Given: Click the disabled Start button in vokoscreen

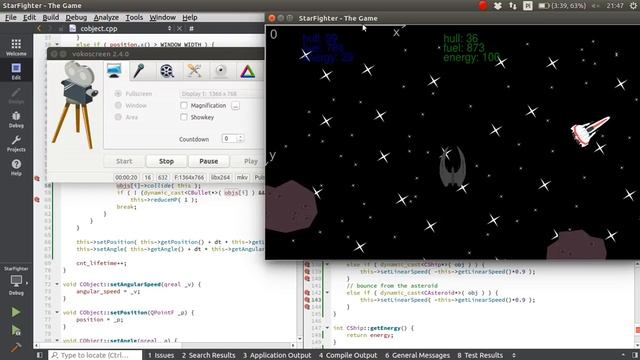Looking at the screenshot, I should (124, 161).
